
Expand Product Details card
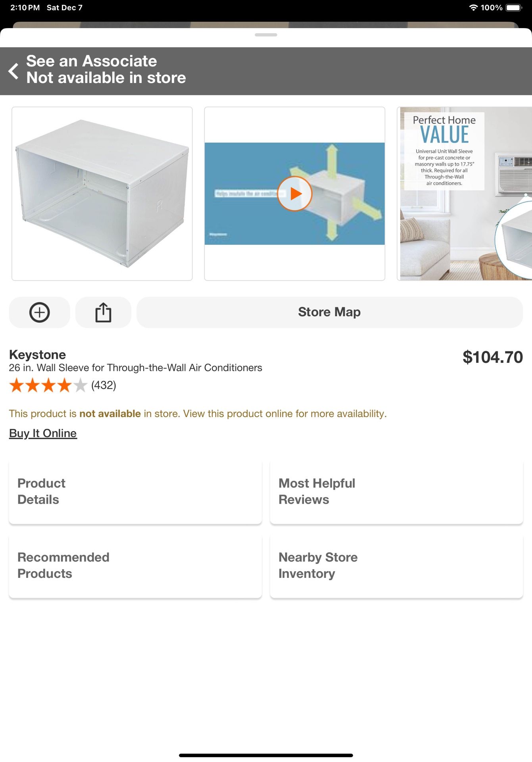point(135,492)
